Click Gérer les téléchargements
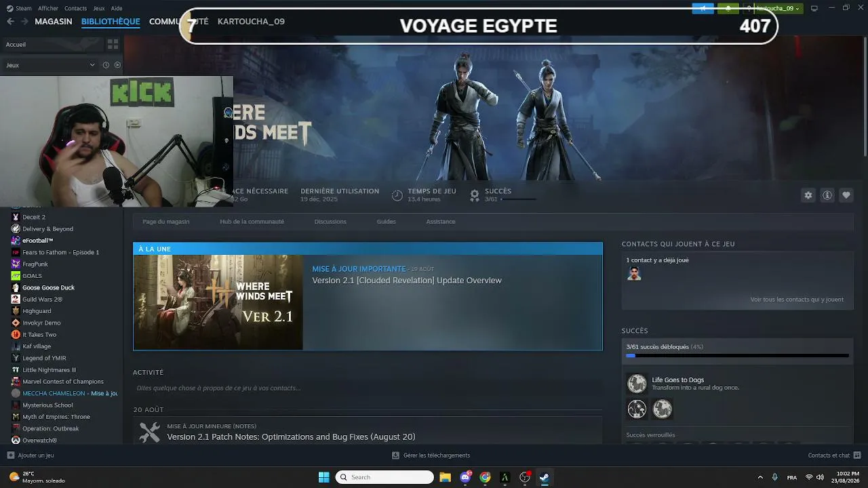Viewport: 868px width, 488px height. [431, 455]
